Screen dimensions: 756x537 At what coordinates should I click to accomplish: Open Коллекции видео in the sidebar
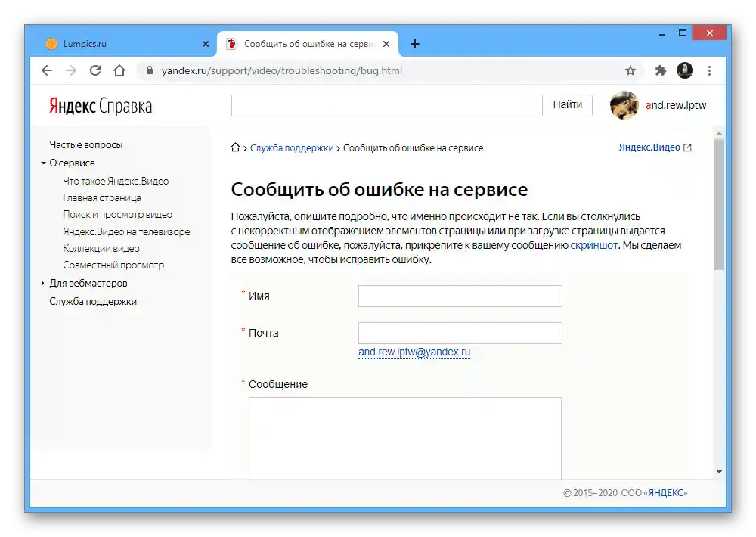click(101, 249)
